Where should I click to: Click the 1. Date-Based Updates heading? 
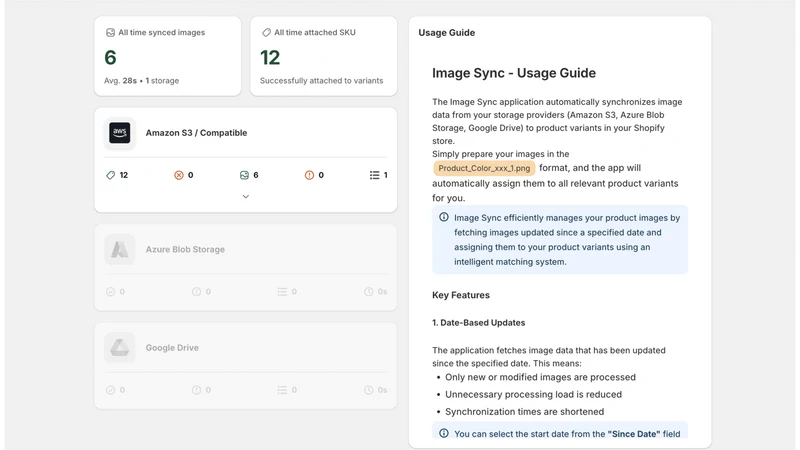[x=479, y=322]
